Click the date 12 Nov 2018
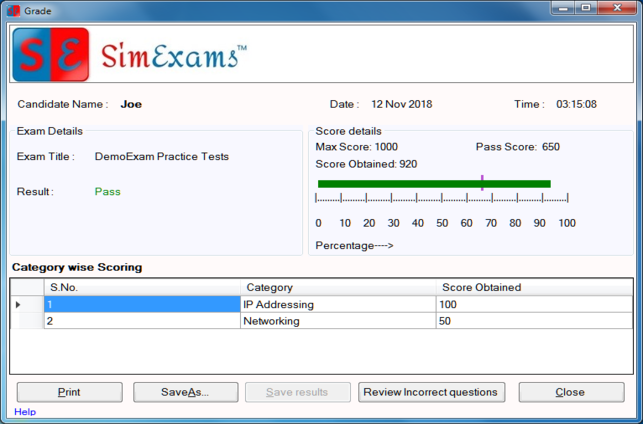The width and height of the screenshot is (643, 424). (401, 104)
